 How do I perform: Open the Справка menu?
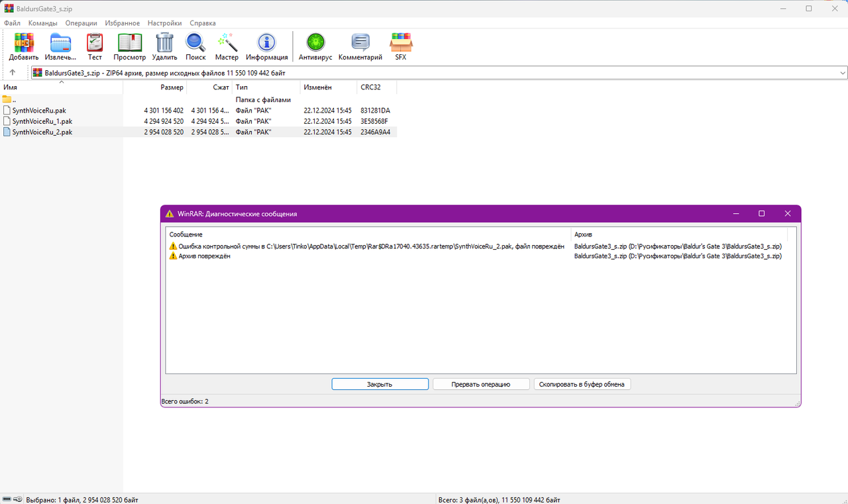203,23
